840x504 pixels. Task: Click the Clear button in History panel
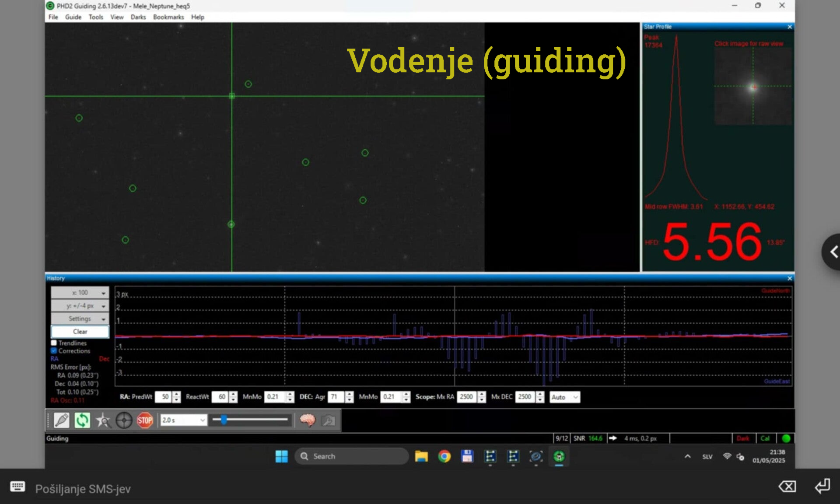(80, 332)
